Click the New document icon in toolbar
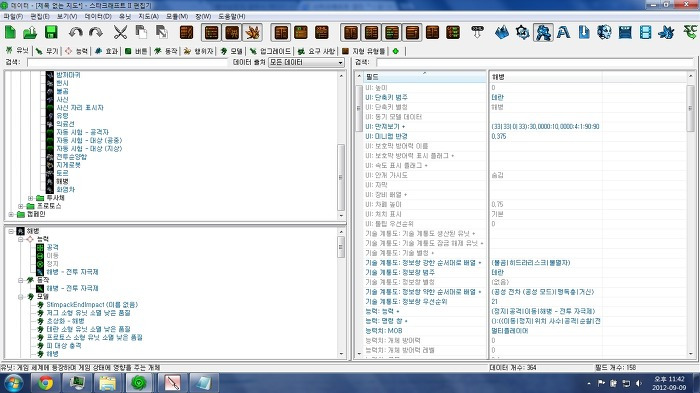700x393 pixels. (10, 33)
